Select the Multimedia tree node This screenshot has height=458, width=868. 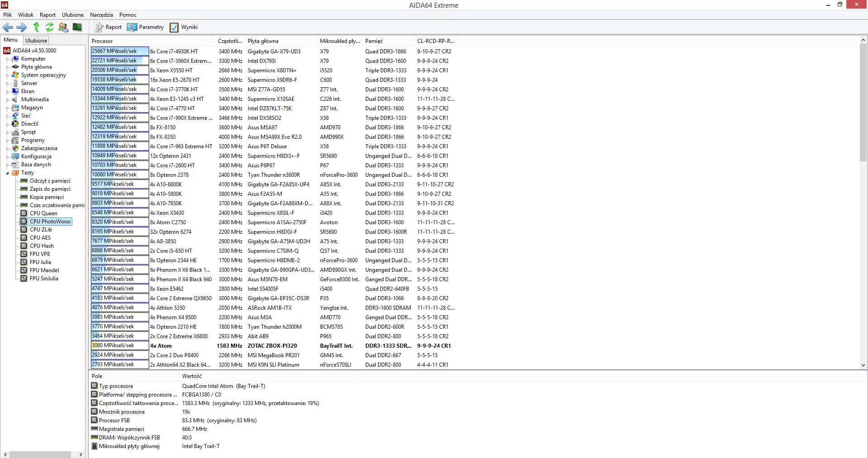[x=35, y=99]
